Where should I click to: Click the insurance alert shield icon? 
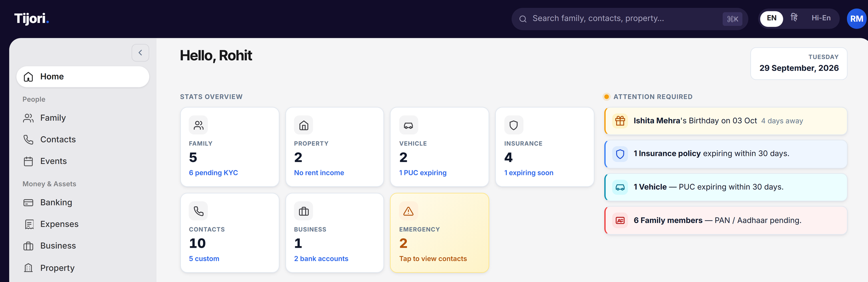click(620, 154)
